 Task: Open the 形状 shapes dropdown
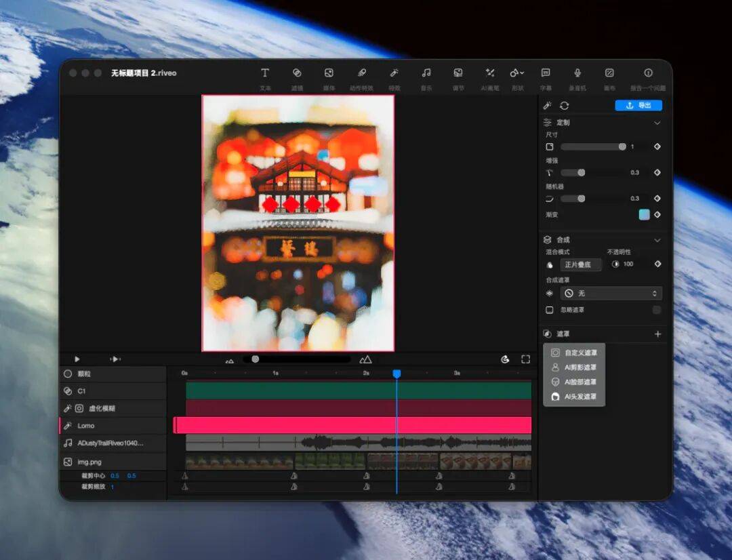[x=517, y=73]
